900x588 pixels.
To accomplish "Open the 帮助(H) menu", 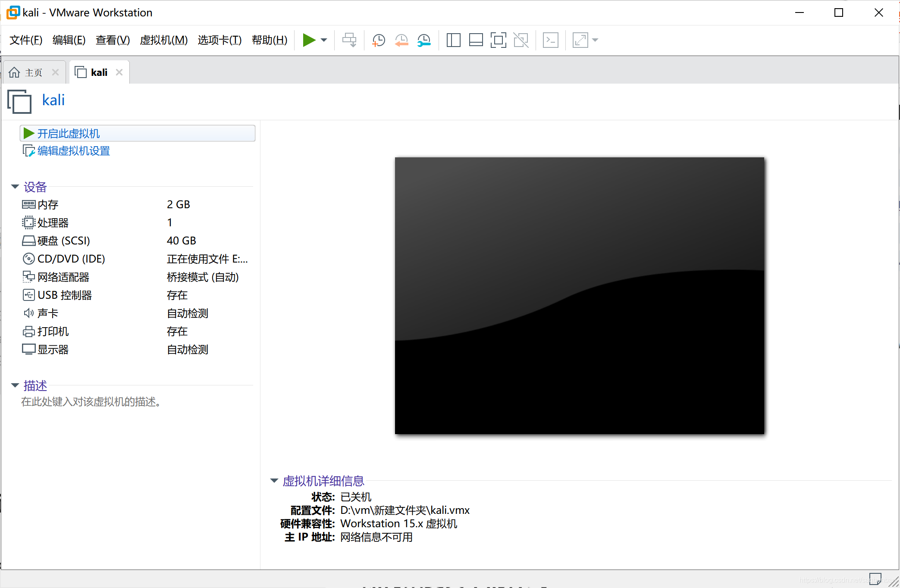I will click(270, 40).
